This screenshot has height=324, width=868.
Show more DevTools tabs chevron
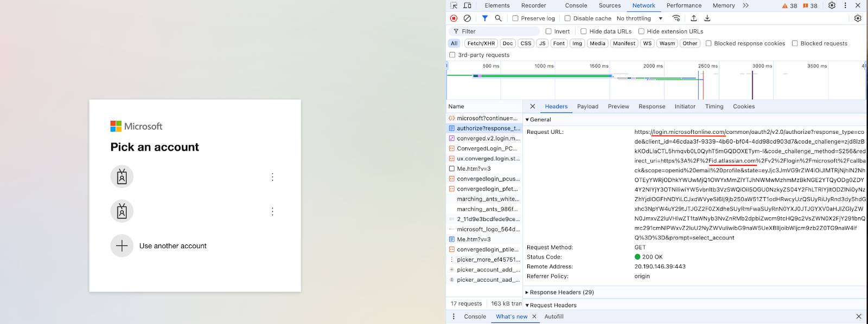(x=745, y=5)
